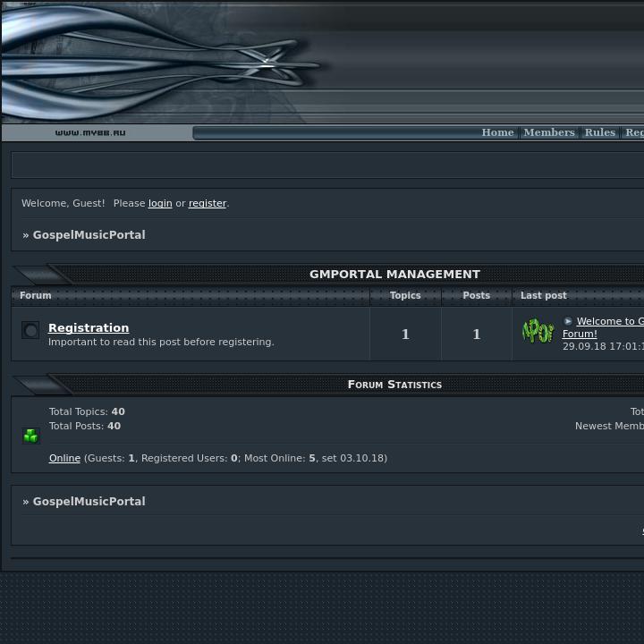Click the www.mybb.ru logo text
Image resolution: width=644 pixels, height=644 pixels.
coord(90,133)
